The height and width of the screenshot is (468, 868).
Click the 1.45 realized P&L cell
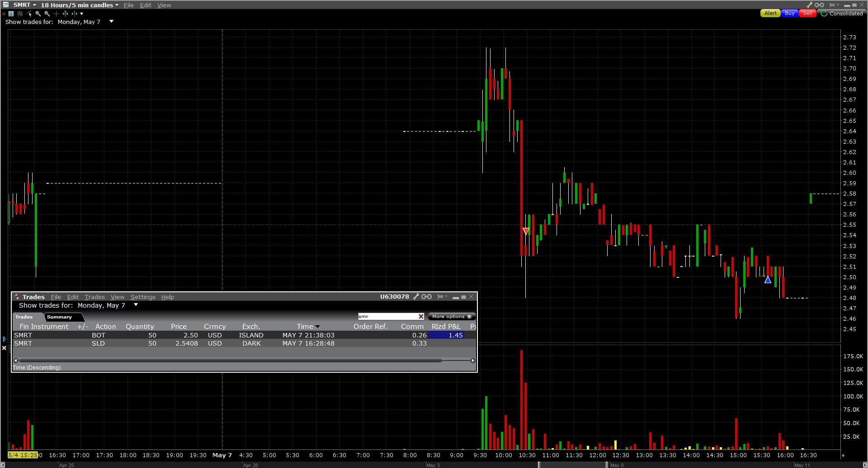pyautogui.click(x=447, y=335)
